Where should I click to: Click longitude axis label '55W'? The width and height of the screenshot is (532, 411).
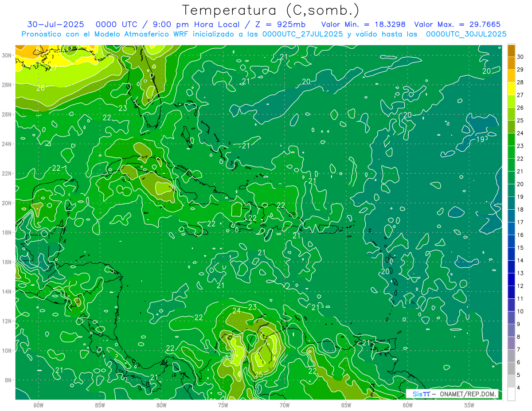pyautogui.click(x=469, y=405)
